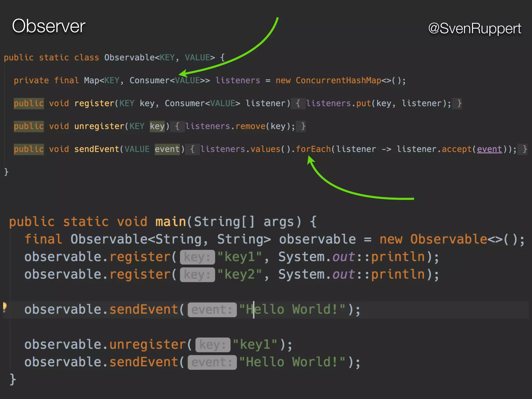Click the yellow lightbulb intention icon
532x399 pixels.
coord(4,307)
